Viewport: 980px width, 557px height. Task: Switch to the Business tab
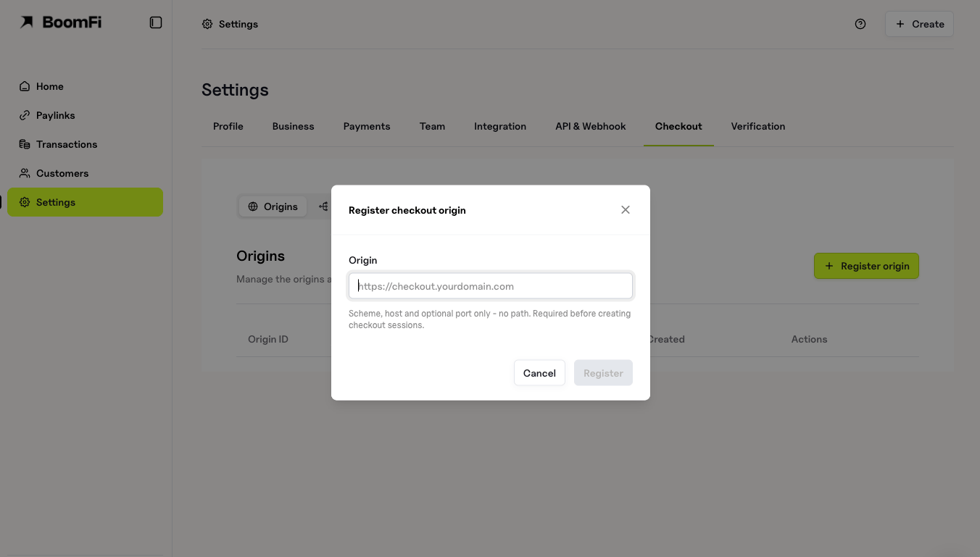[294, 126]
